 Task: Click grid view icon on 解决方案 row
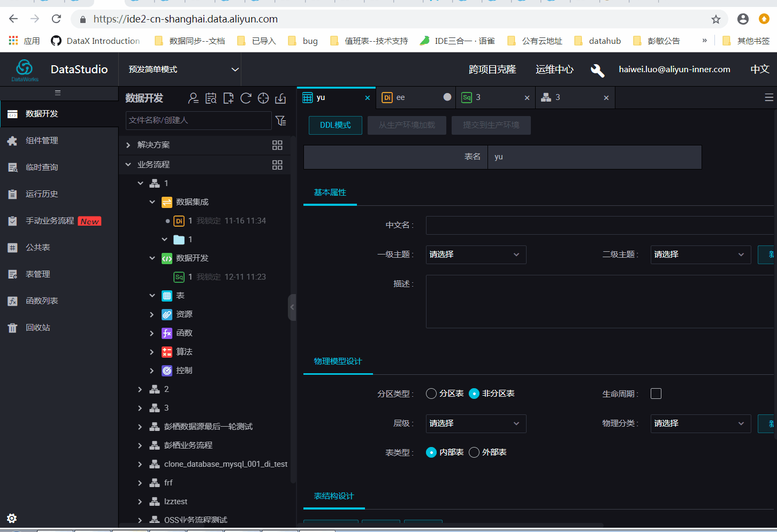point(277,145)
